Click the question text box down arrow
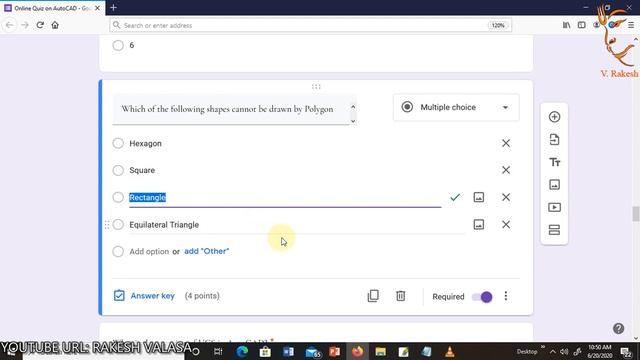This screenshot has width=640, height=360. (353, 120)
